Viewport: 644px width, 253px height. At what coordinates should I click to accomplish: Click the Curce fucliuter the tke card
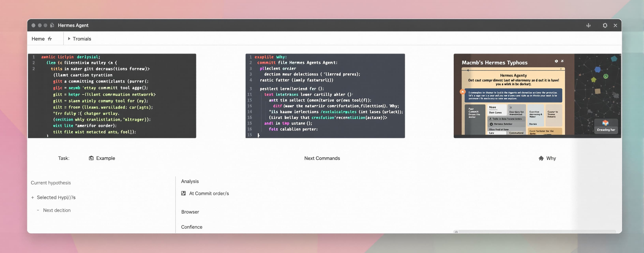coord(545,131)
